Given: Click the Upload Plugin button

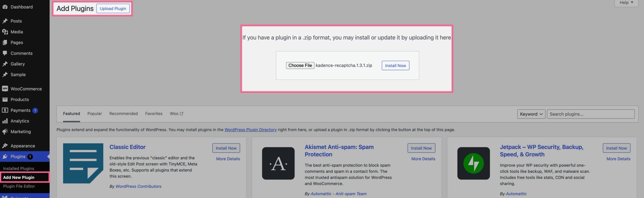Looking at the screenshot, I should pos(113,9).
